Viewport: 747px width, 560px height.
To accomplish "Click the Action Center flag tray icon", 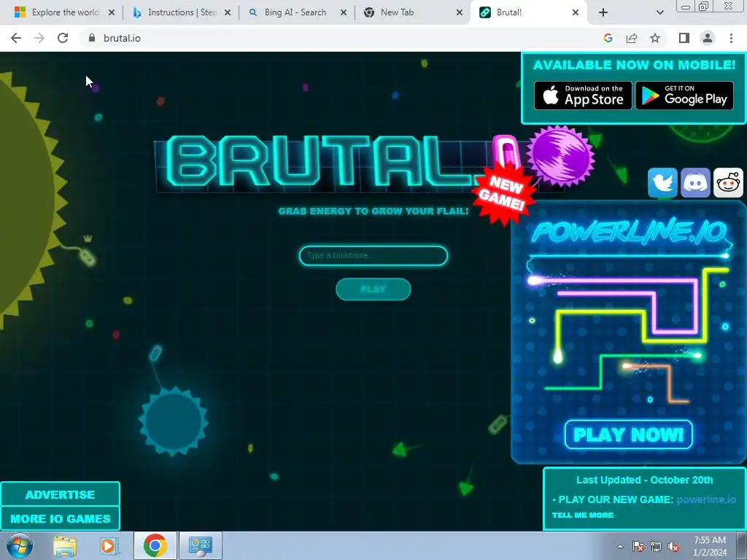I will 638,546.
